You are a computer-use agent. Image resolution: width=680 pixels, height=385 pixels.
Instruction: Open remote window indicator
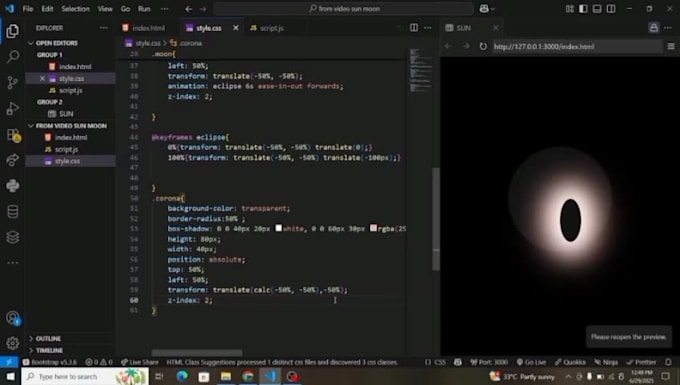[9, 362]
